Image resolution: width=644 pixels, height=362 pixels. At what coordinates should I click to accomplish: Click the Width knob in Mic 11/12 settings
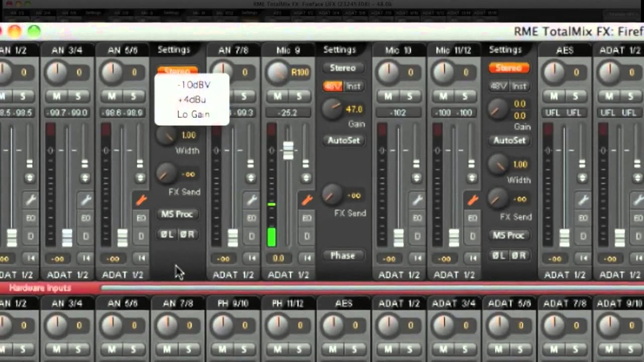(x=498, y=165)
